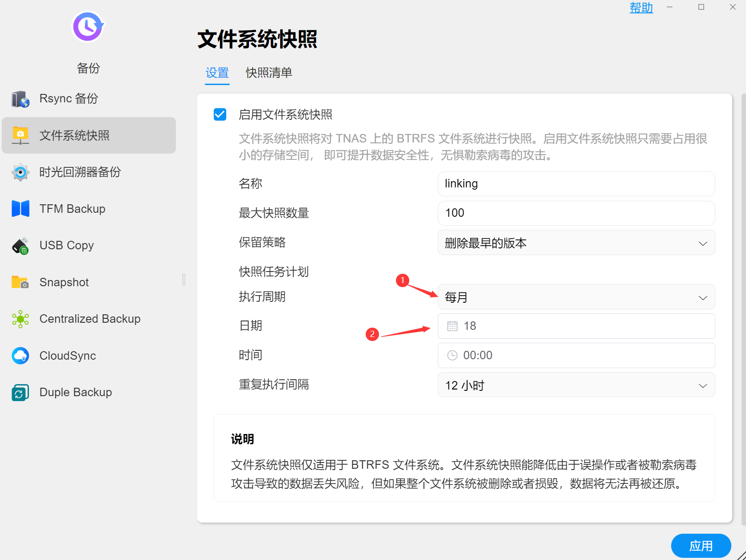Open the 帮助 link
This screenshot has width=746, height=560.
[x=641, y=8]
